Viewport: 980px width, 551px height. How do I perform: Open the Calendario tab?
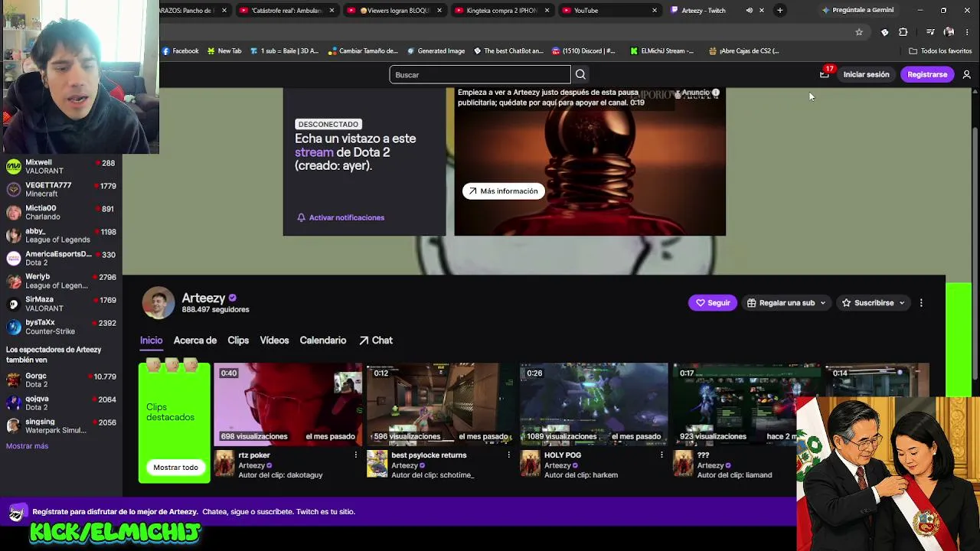click(x=323, y=341)
